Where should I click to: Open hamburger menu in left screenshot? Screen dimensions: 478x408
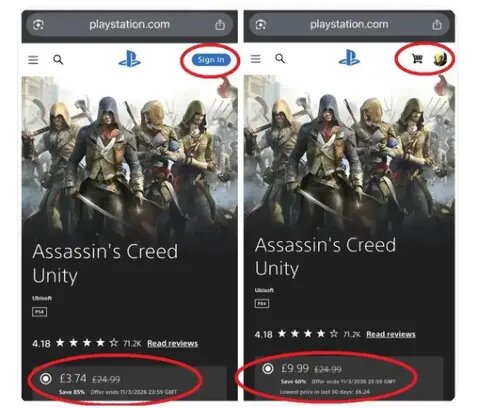pos(33,60)
